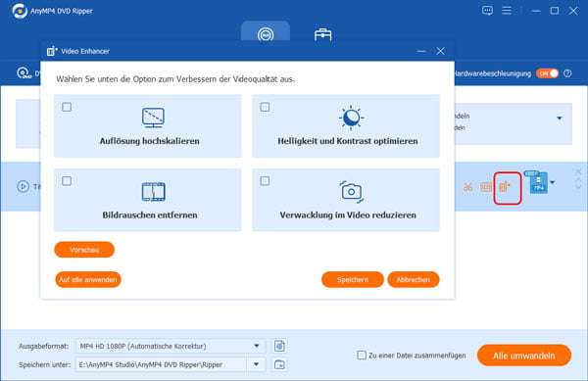Click the edit video icon beside scissors

[486, 186]
